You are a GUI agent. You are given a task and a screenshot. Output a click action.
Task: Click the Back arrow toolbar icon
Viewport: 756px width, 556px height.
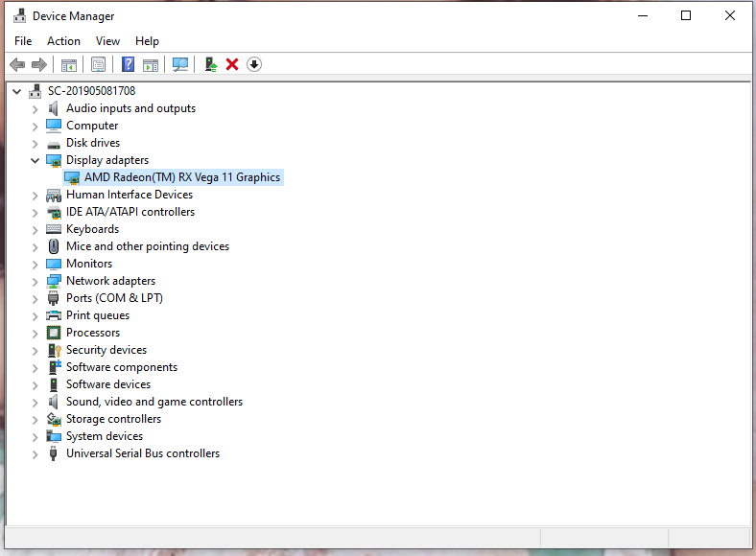tap(17, 64)
